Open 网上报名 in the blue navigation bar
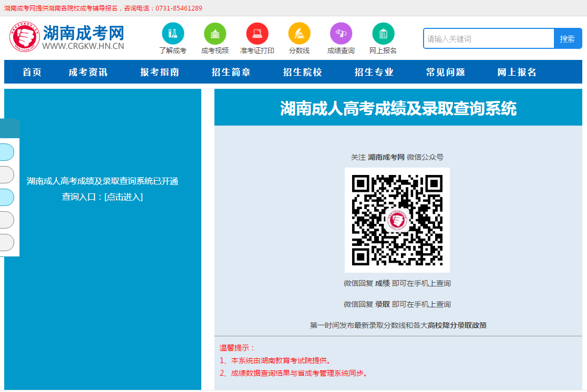The width and height of the screenshot is (587, 392). (x=517, y=72)
